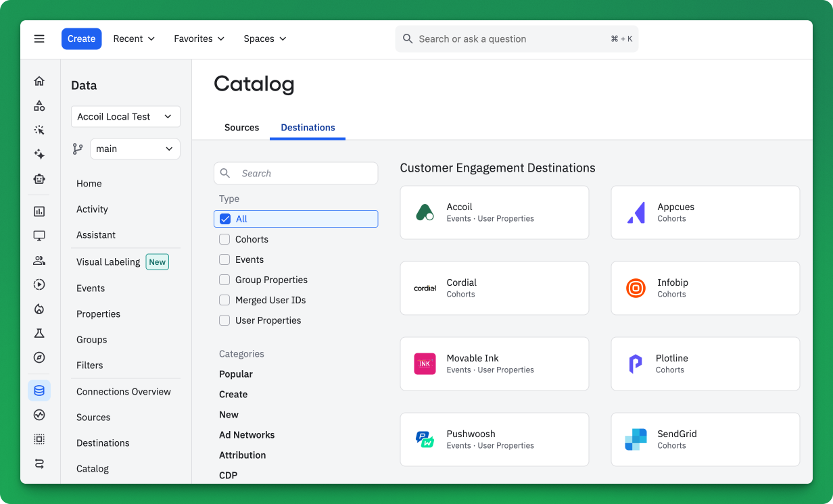Click the global search or ask field
The width and height of the screenshot is (833, 504).
517,39
